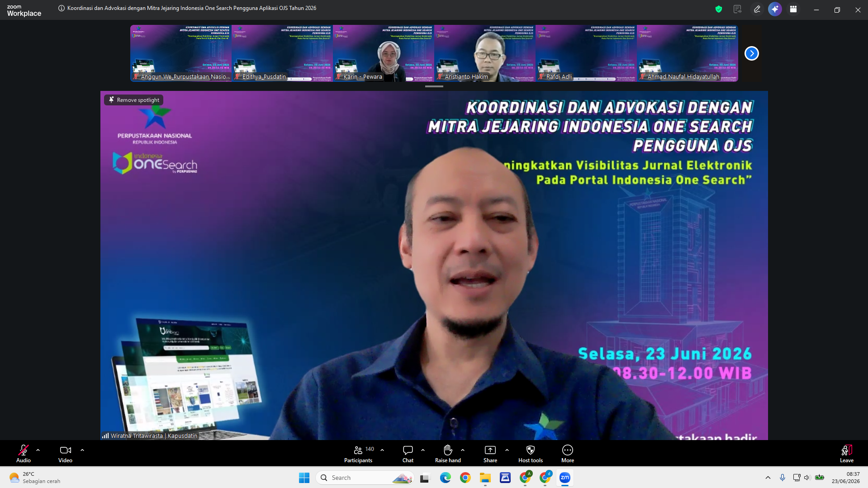Select Ahmad Naufal Hidayatullah video thumbnail
This screenshot has width=868, height=488.
688,53
